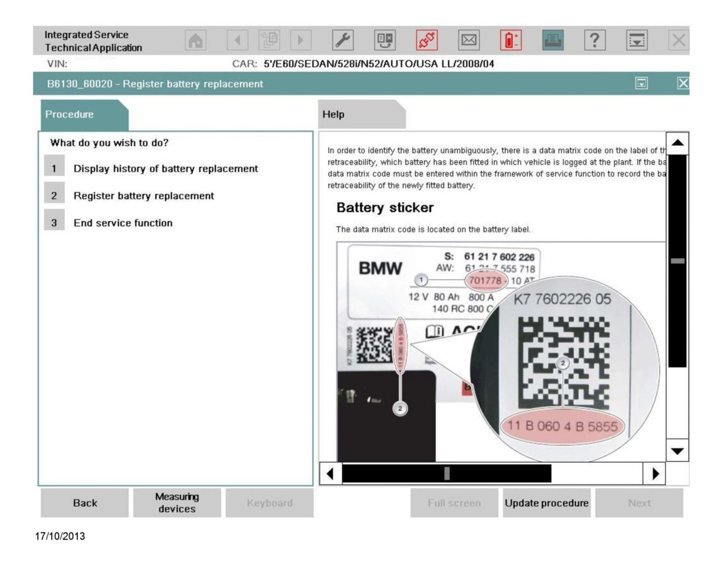Click the printer icon in toolbar
728x563 pixels.
(553, 40)
